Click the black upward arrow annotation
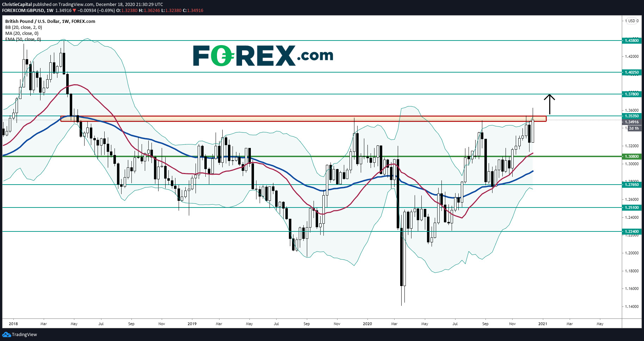 click(549, 104)
